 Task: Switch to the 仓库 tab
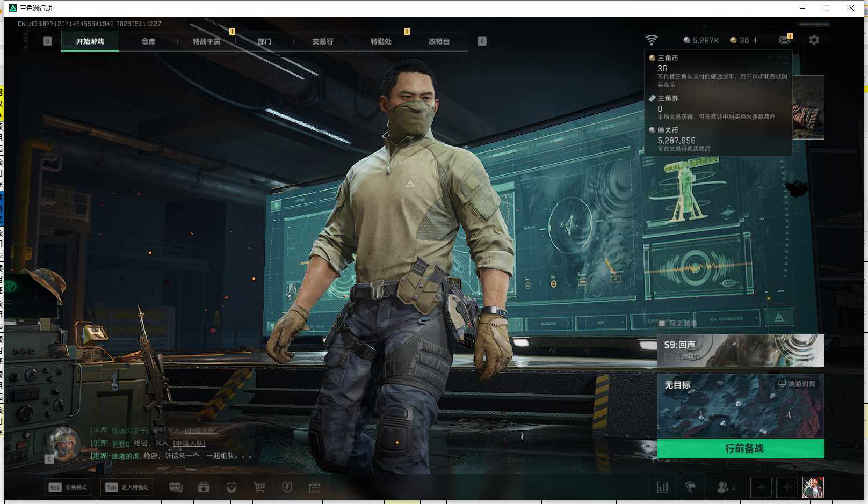[x=148, y=41]
